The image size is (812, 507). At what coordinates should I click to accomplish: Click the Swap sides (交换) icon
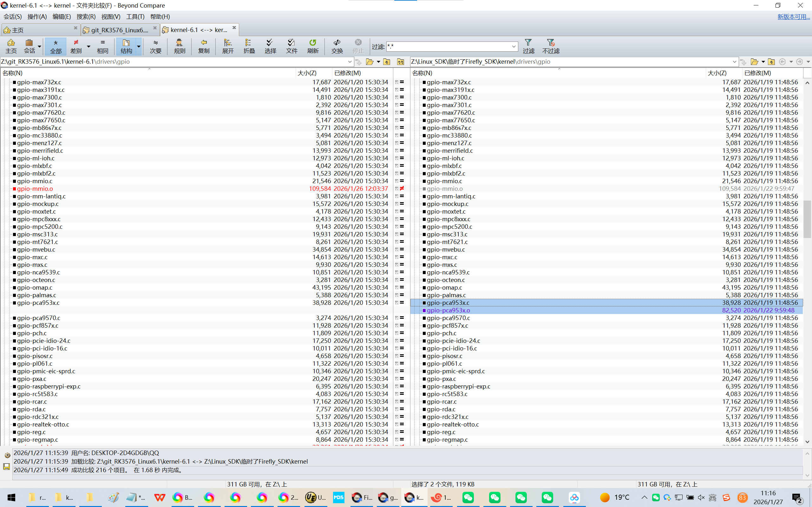pos(337,46)
